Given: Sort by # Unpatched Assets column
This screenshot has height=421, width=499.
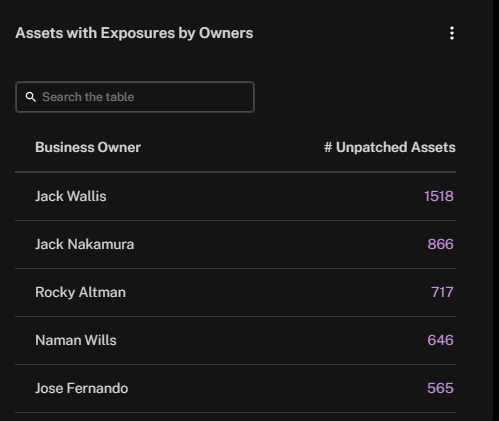Looking at the screenshot, I should pos(390,147).
